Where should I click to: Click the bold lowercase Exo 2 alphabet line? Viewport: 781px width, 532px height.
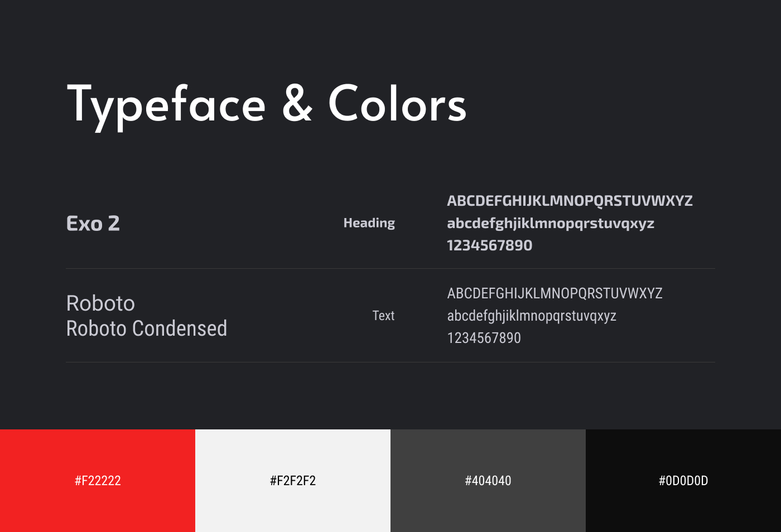click(x=550, y=224)
